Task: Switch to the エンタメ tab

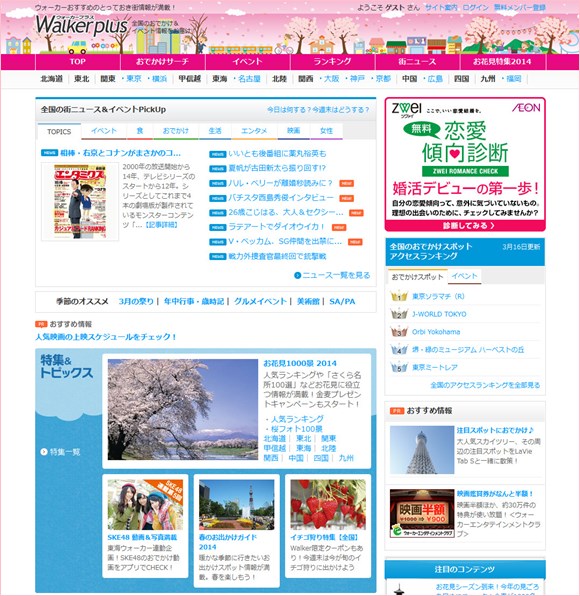Action: tap(254, 131)
